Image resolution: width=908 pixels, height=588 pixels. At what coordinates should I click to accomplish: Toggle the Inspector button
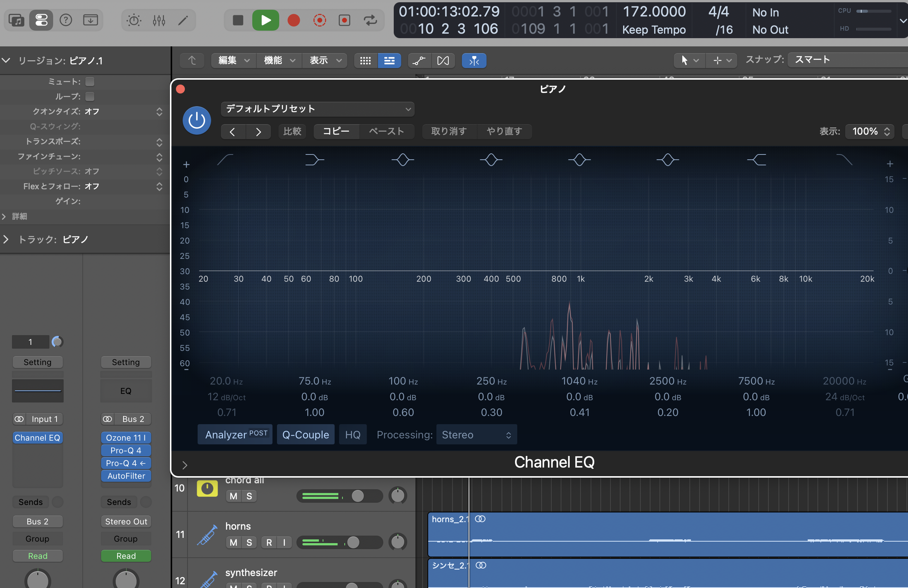(41, 20)
